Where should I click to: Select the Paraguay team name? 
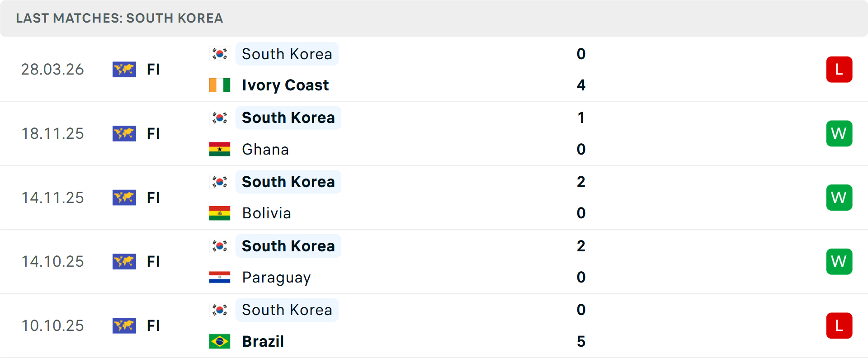276,277
